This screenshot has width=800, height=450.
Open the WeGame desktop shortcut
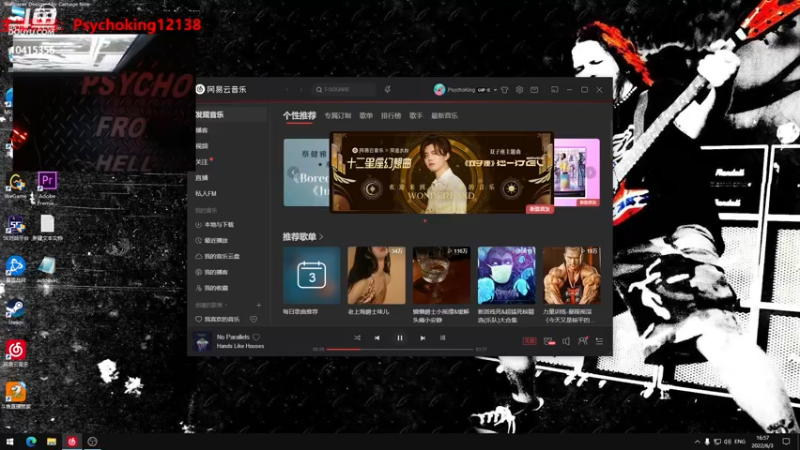point(15,186)
